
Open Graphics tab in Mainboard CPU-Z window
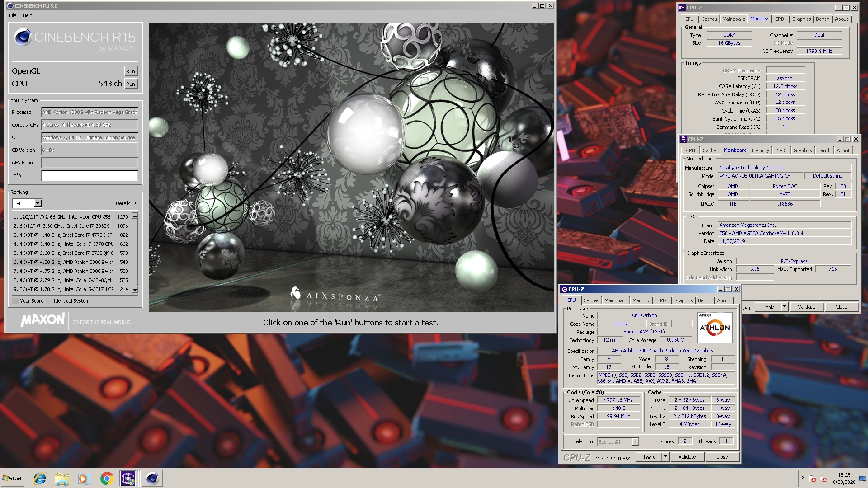coord(802,150)
